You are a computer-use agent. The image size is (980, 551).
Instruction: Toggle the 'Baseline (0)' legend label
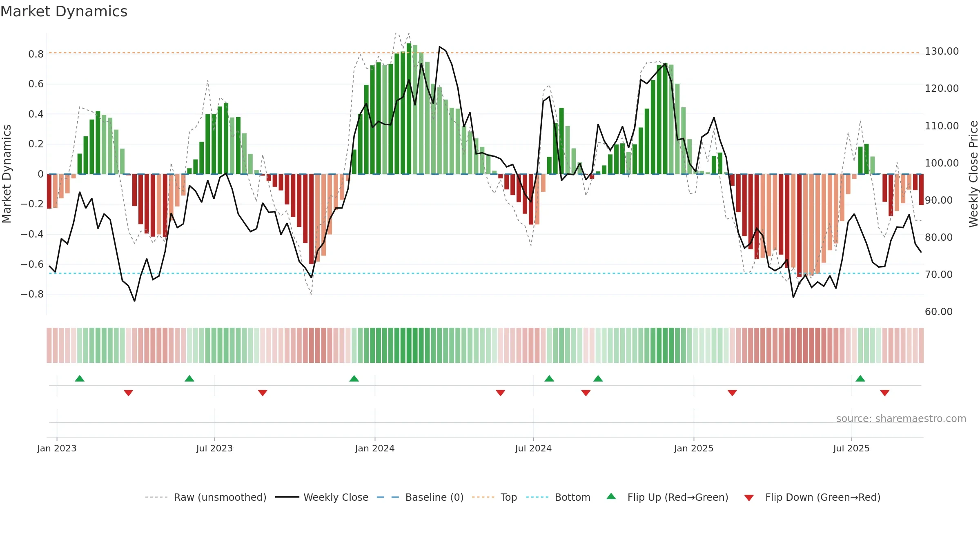pos(434,498)
